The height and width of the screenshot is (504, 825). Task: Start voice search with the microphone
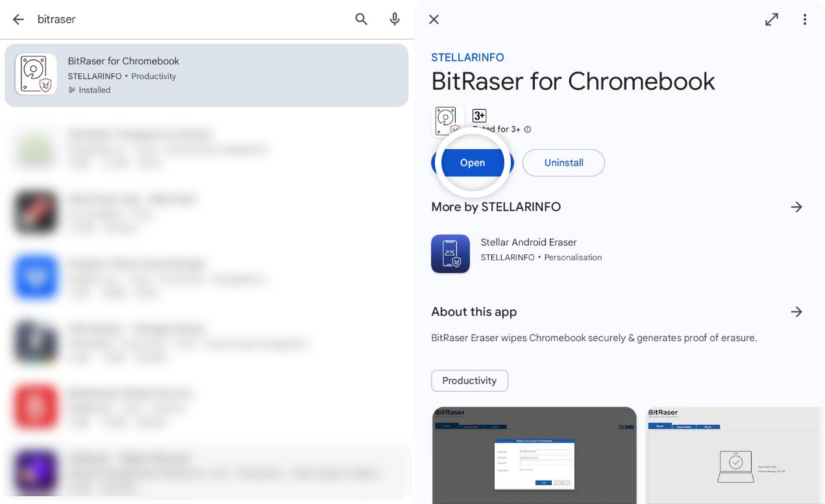395,19
